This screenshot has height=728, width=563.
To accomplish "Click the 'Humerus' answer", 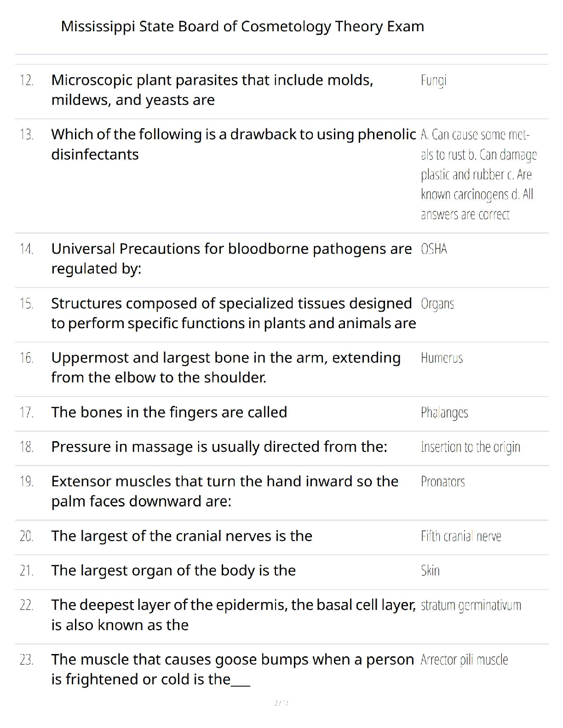I will pyautogui.click(x=442, y=358).
